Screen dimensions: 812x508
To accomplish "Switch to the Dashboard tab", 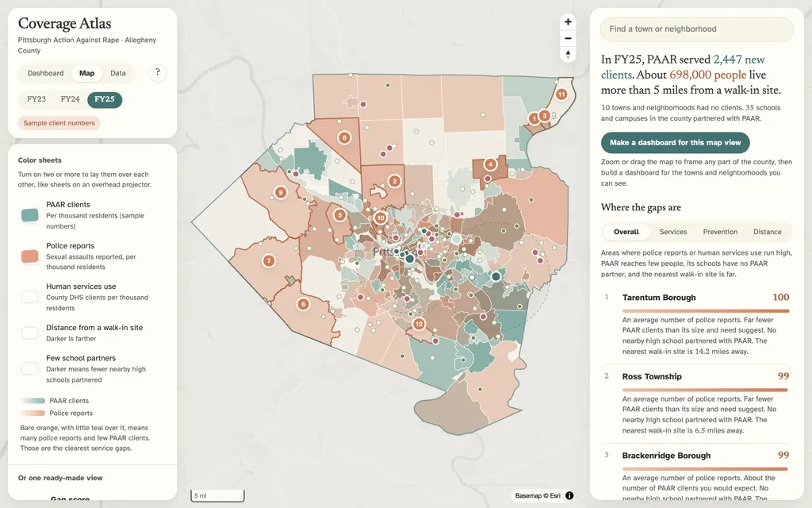I will pos(45,73).
